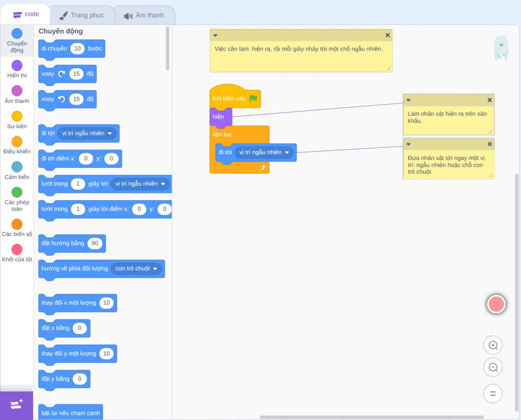Close the 'Đưa nhân vật tới' comment
The image size is (521, 420).
tap(489, 144)
